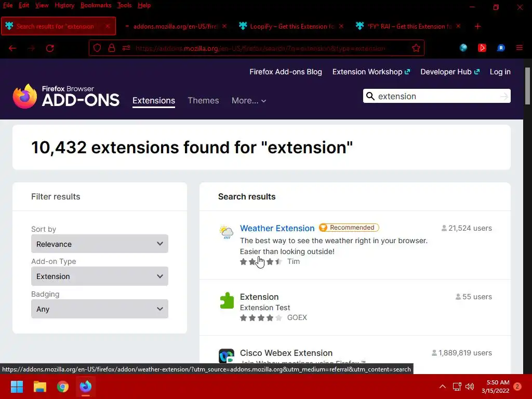Click the Log in link

[500, 72]
